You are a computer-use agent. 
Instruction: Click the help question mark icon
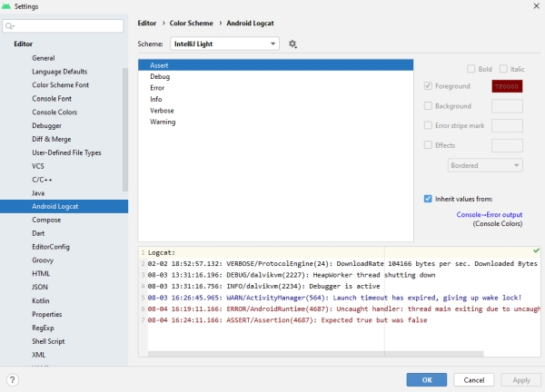pos(12,380)
